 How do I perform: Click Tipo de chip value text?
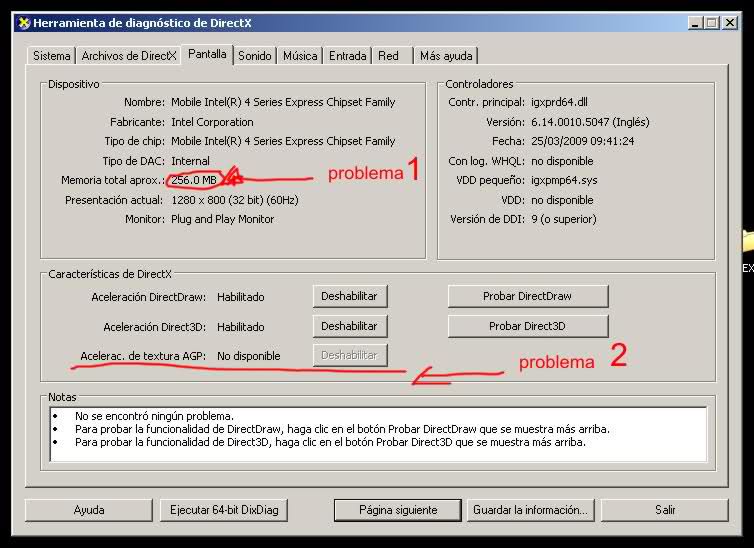[283, 141]
